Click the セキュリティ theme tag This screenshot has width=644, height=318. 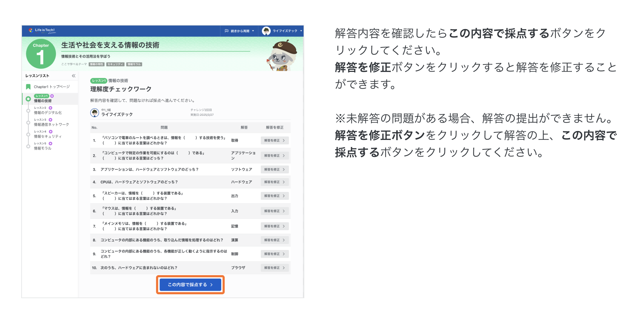pyautogui.click(x=115, y=64)
